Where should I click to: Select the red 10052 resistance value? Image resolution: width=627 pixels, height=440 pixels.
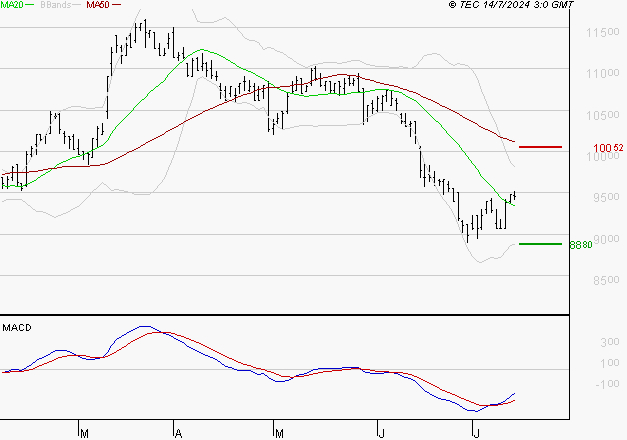coord(608,148)
